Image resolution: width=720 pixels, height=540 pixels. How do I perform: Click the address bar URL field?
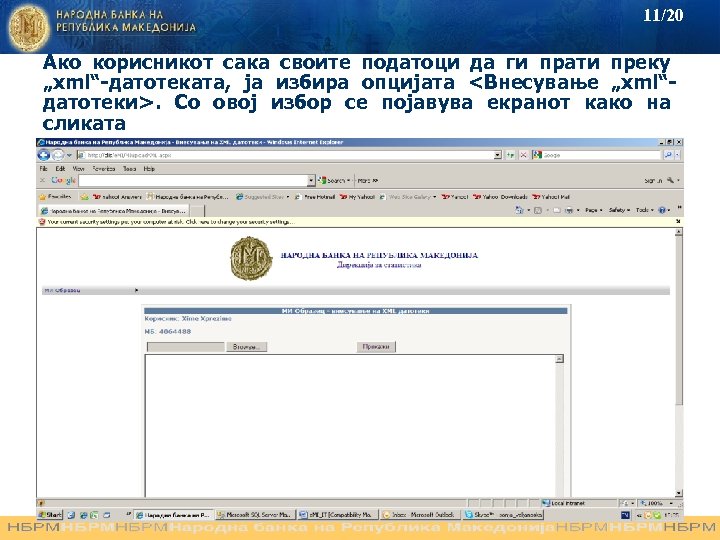point(285,155)
